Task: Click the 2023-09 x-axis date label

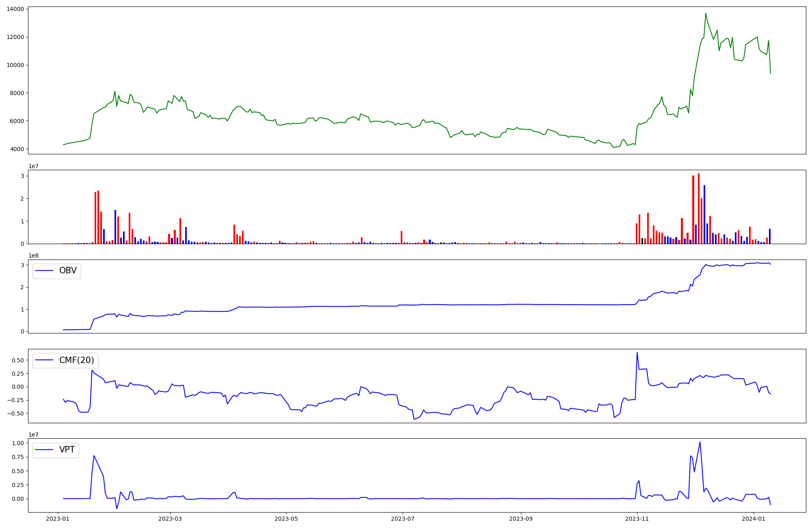Action: pyautogui.click(x=520, y=519)
